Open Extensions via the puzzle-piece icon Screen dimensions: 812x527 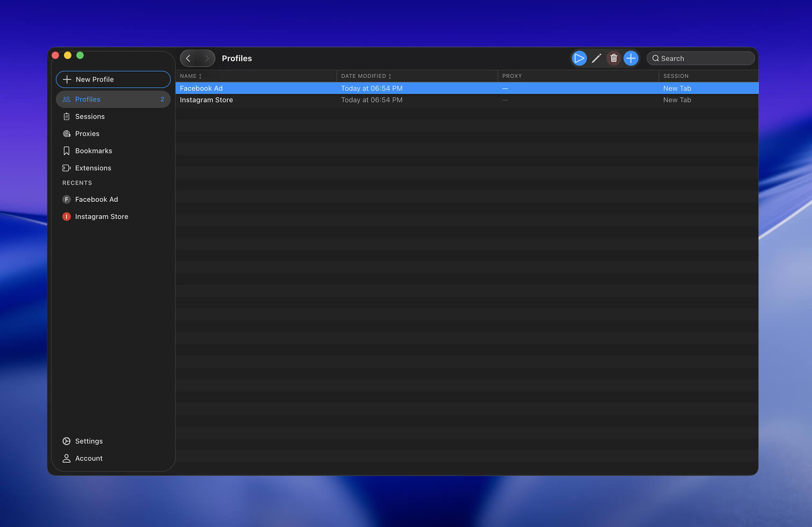click(94, 167)
